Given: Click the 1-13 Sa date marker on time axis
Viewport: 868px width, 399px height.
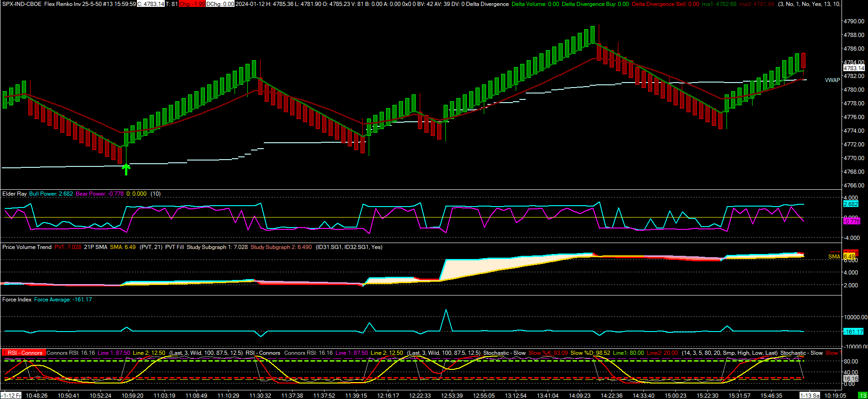Looking at the screenshot, I should pos(810,395).
